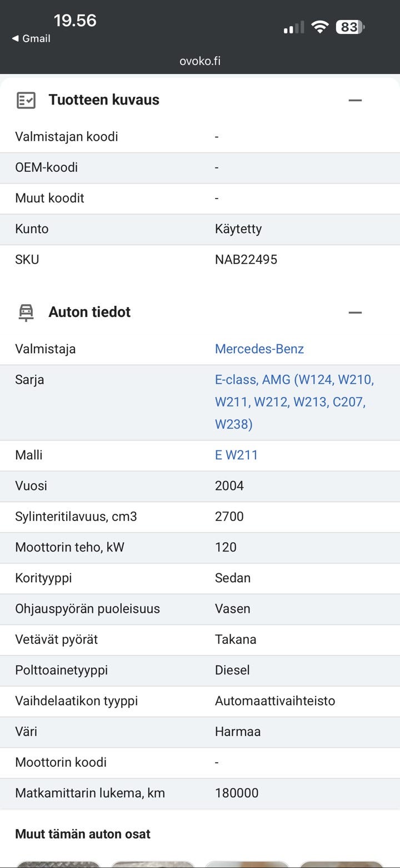
Task: Open the third other-parts thumbnail
Action: tap(247, 864)
